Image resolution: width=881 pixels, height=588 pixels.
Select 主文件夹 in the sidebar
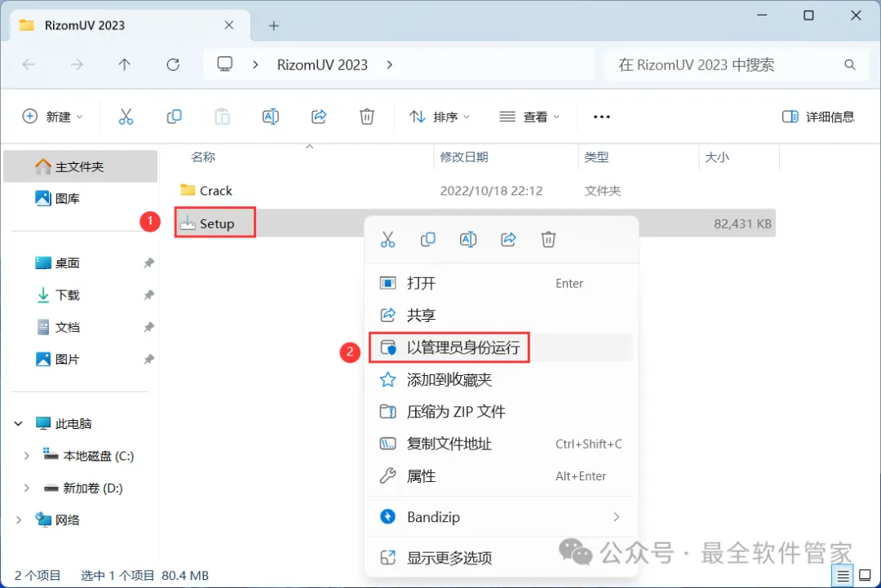80,166
